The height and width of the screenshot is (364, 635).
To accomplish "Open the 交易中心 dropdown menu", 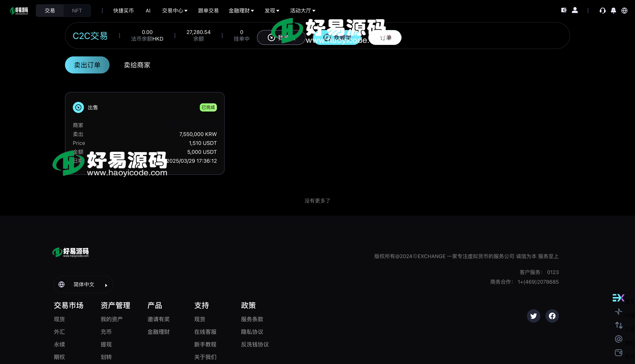I will pos(174,11).
